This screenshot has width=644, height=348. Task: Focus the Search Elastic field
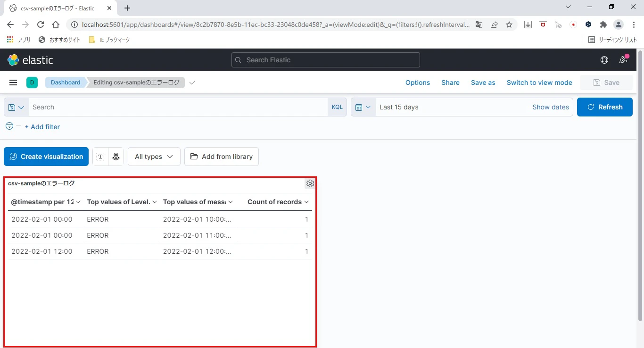click(x=325, y=60)
